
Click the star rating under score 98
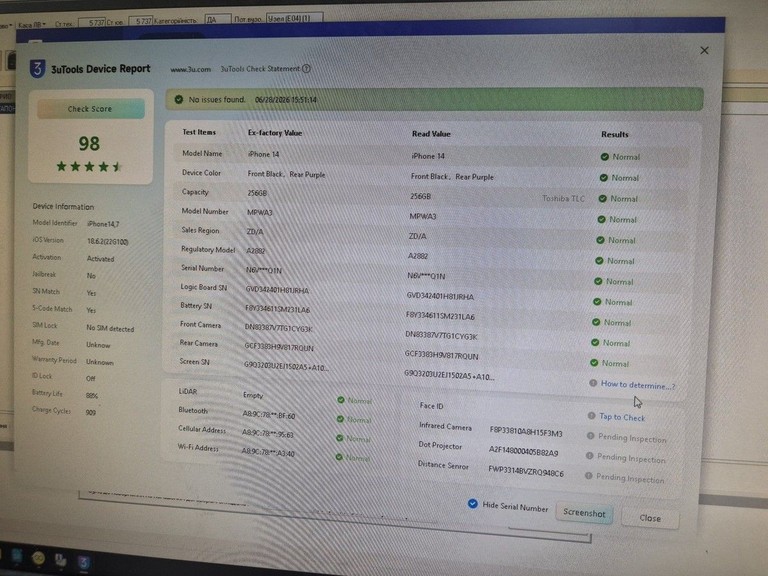(89, 167)
